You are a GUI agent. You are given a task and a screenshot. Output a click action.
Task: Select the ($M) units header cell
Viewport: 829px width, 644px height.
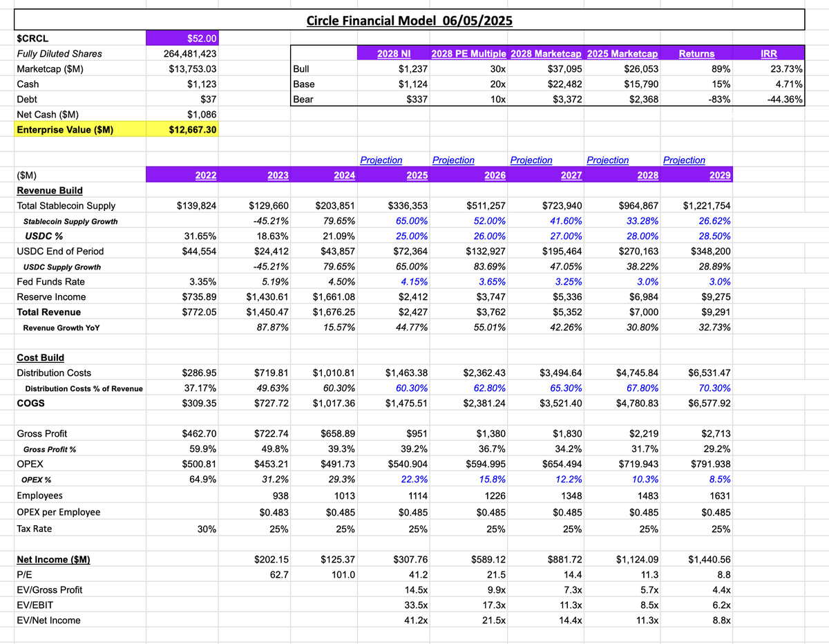[27, 176]
